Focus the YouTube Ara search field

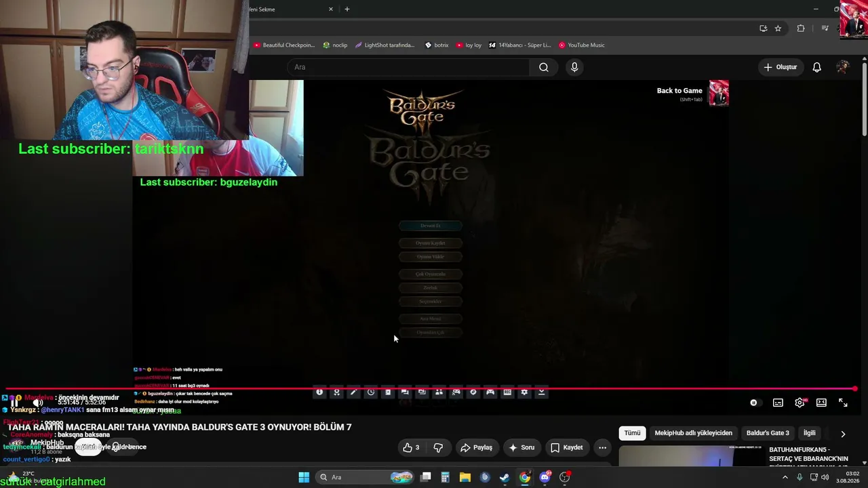click(x=408, y=67)
